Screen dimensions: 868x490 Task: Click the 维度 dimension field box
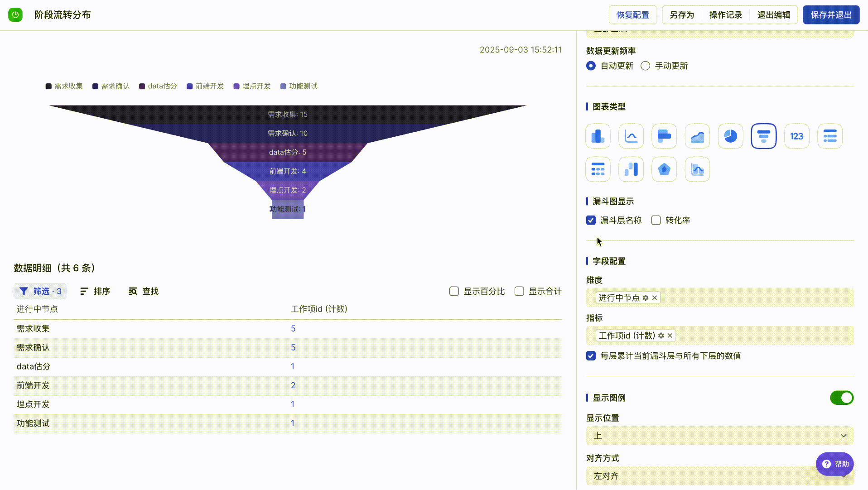point(720,298)
